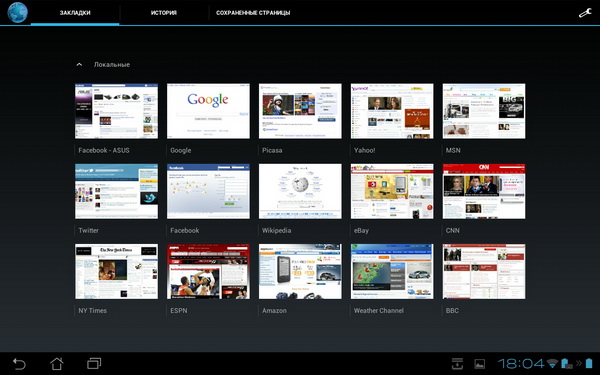Image resolution: width=600 pixels, height=375 pixels.
Task: Open the Twitter bookmark thumbnail
Action: [x=116, y=191]
